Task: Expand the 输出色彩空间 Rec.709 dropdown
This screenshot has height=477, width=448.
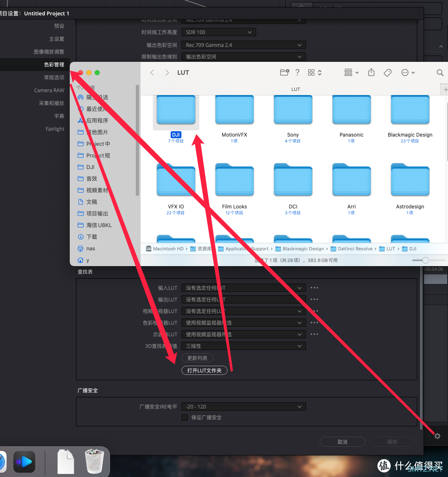Action: coord(243,45)
